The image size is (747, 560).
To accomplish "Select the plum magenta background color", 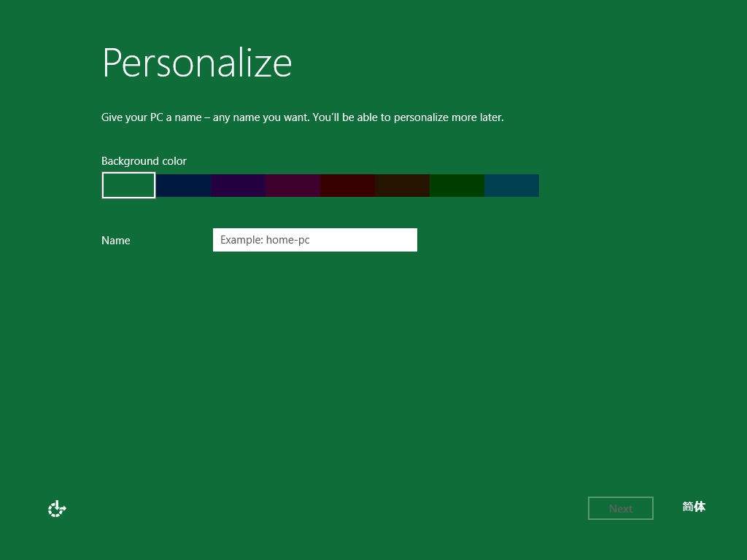I will tap(293, 185).
